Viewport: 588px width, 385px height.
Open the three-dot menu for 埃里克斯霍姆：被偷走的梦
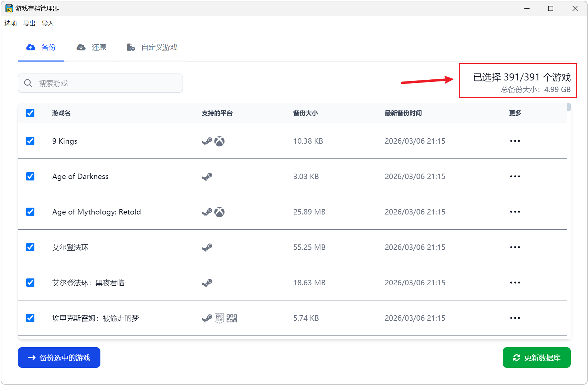click(515, 318)
